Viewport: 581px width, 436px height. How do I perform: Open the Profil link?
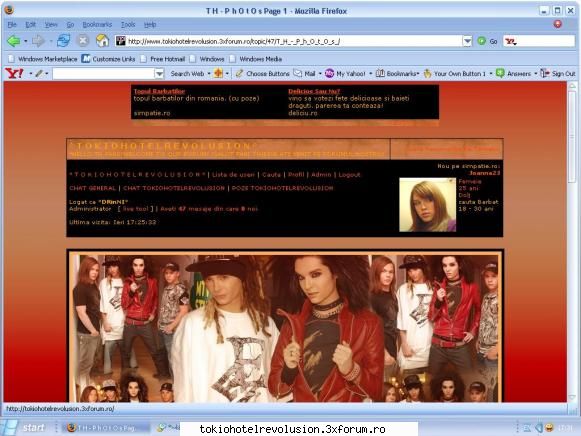pos(296,174)
